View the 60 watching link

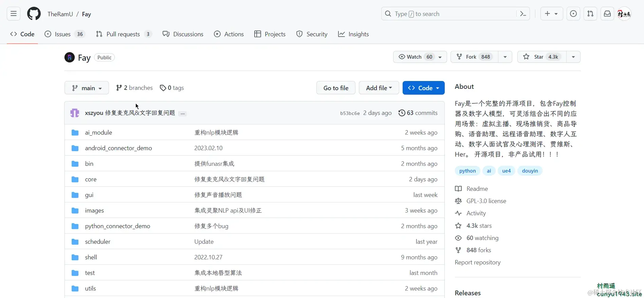pyautogui.click(x=477, y=238)
